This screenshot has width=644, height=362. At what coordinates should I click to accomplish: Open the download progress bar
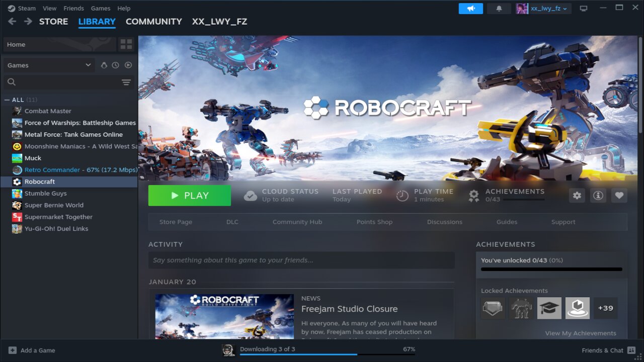[328, 354]
